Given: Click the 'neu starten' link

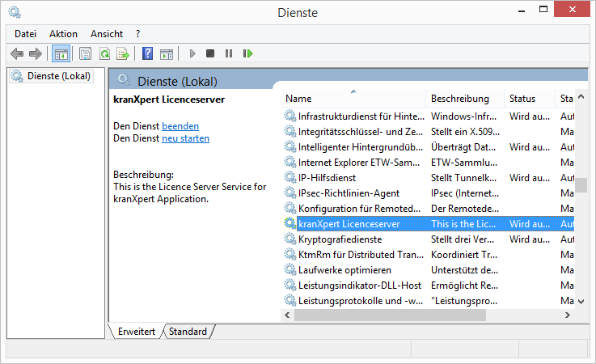Looking at the screenshot, I should 185,138.
